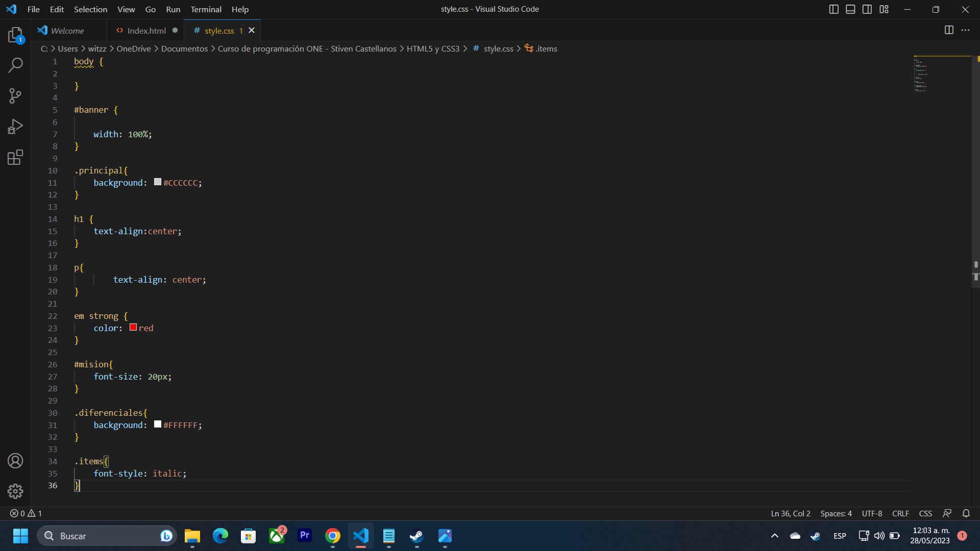The image size is (980, 551).
Task: Open Customize Layout button
Action: pos(884,9)
